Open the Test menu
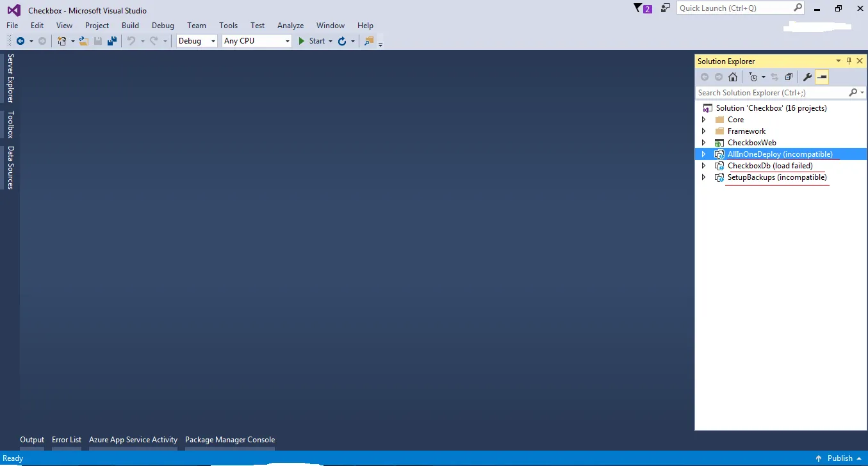 [258, 26]
